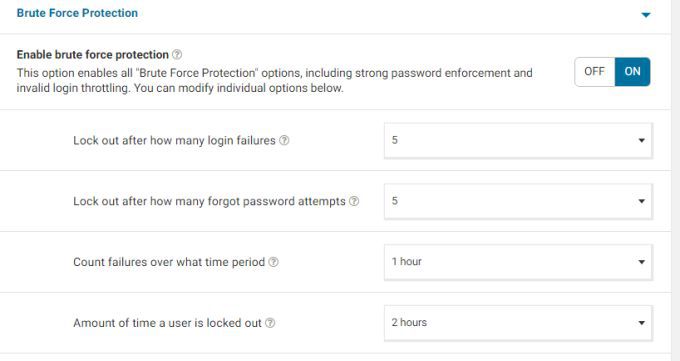This screenshot has width=680, height=361.
Task: Select the Lock out after login failures label
Action: (174, 141)
